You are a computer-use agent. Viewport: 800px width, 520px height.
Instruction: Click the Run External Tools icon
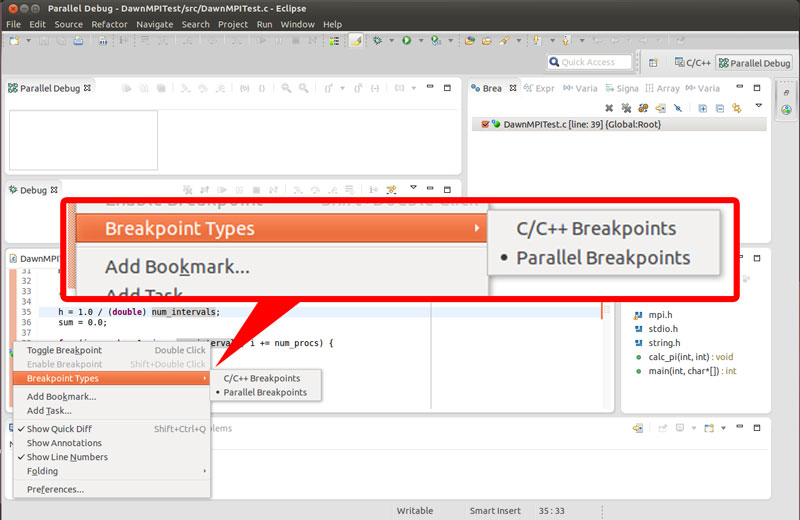coord(436,40)
